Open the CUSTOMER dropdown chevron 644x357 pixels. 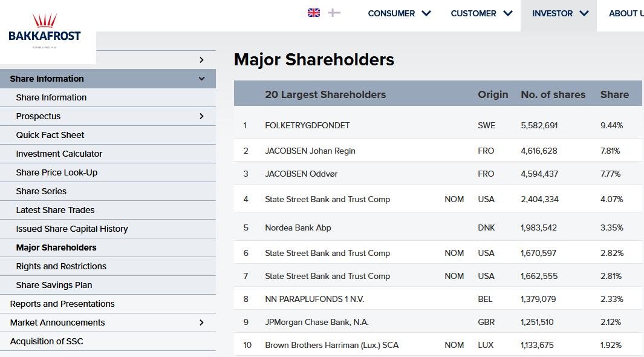coord(507,13)
